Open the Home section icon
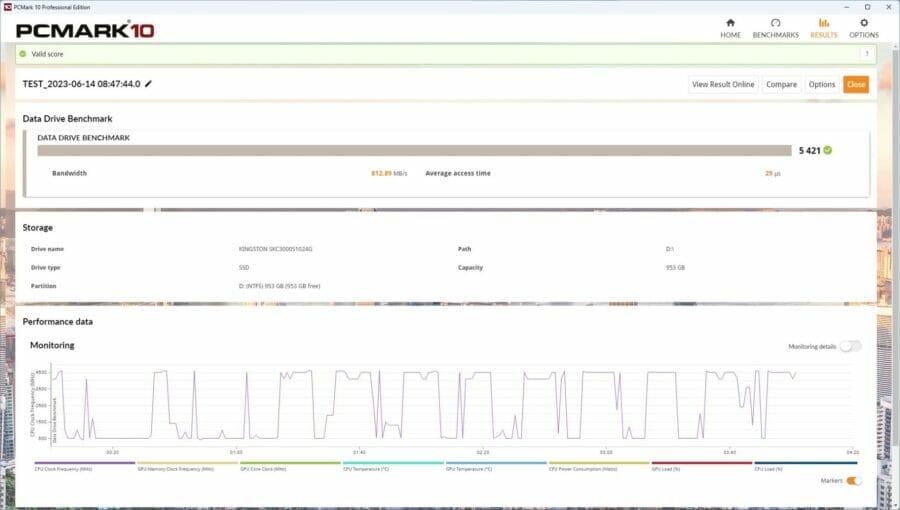The image size is (900, 510). tap(730, 23)
